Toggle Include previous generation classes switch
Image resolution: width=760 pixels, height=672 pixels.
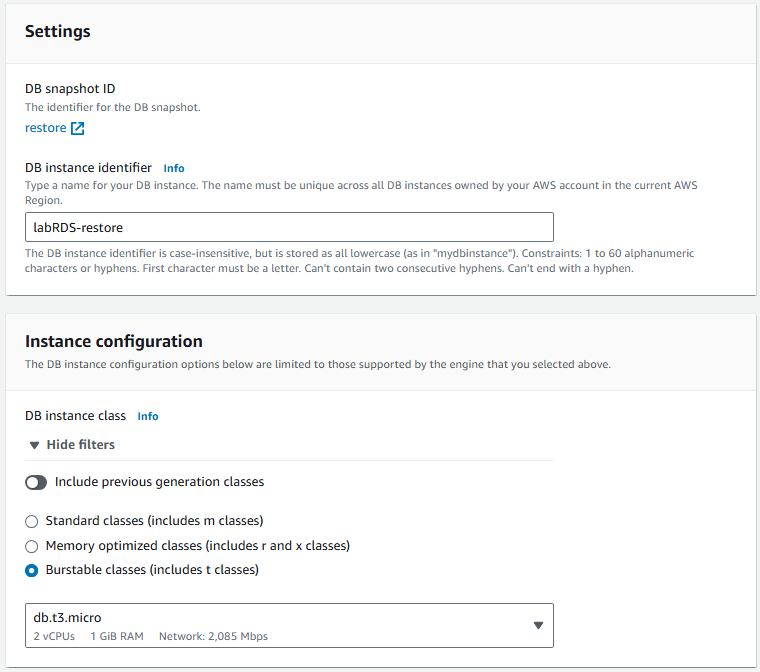(36, 482)
